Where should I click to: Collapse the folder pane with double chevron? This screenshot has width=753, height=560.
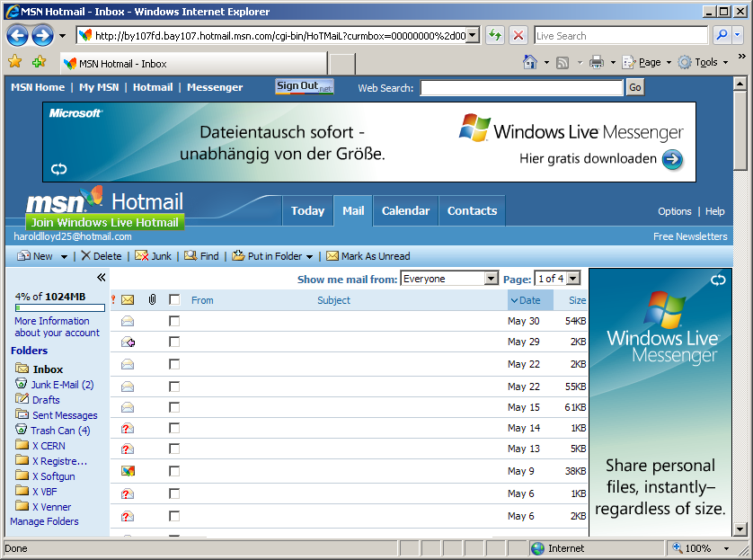[101, 277]
